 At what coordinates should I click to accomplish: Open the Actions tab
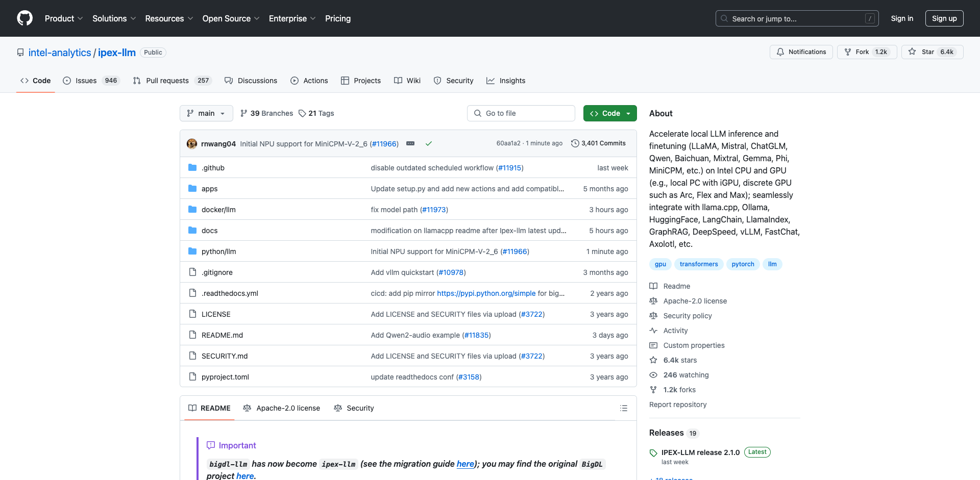pos(309,81)
